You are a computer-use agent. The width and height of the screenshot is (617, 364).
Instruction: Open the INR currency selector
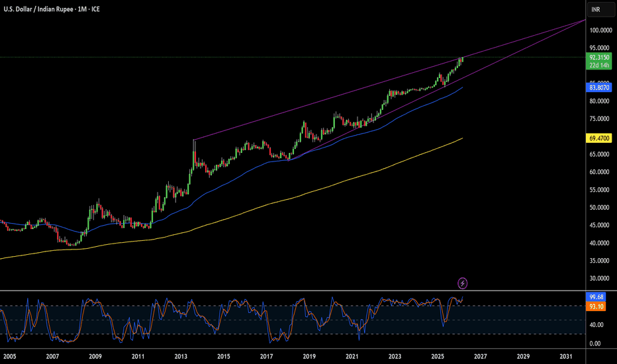click(600, 9)
